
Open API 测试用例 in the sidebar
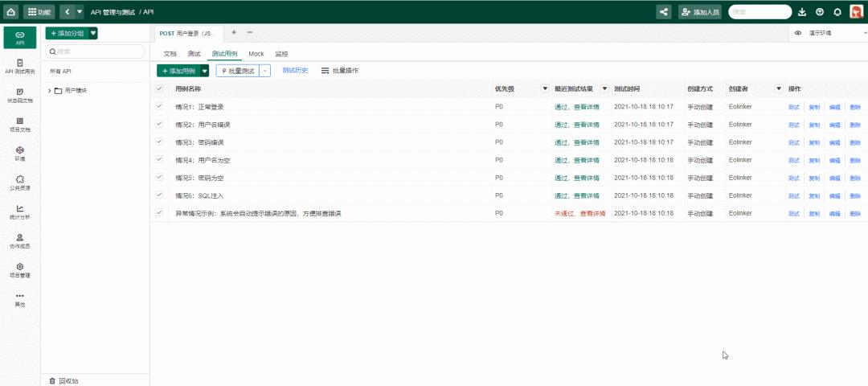[20, 67]
